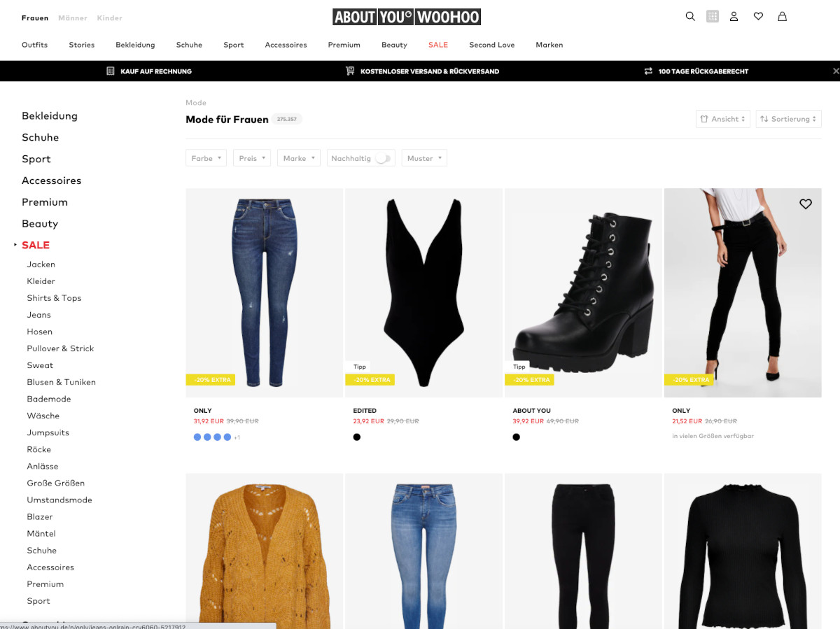Screen dimensions: 840x629
Task: Click the arrows icon beside 100 Tage Rückgaberecht
Action: (648, 71)
